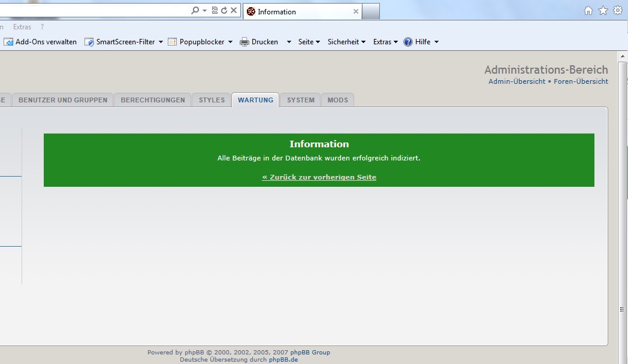The image size is (628, 364).
Task: Go to the Foren-Übersicht link
Action: [581, 81]
